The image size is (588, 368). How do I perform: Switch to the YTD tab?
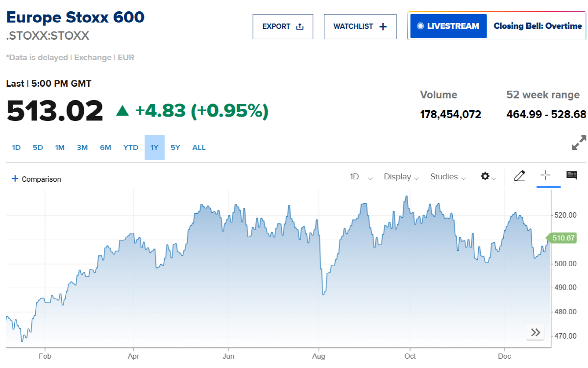tap(130, 147)
